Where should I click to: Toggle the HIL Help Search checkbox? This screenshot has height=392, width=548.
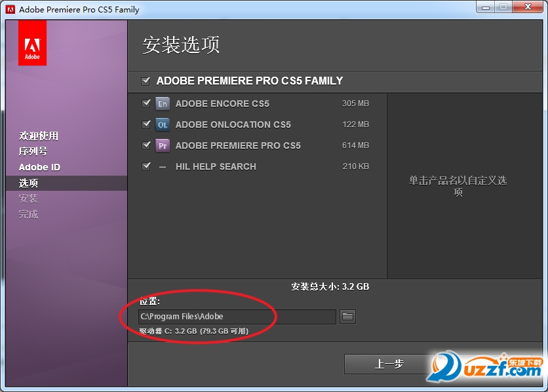coord(146,167)
